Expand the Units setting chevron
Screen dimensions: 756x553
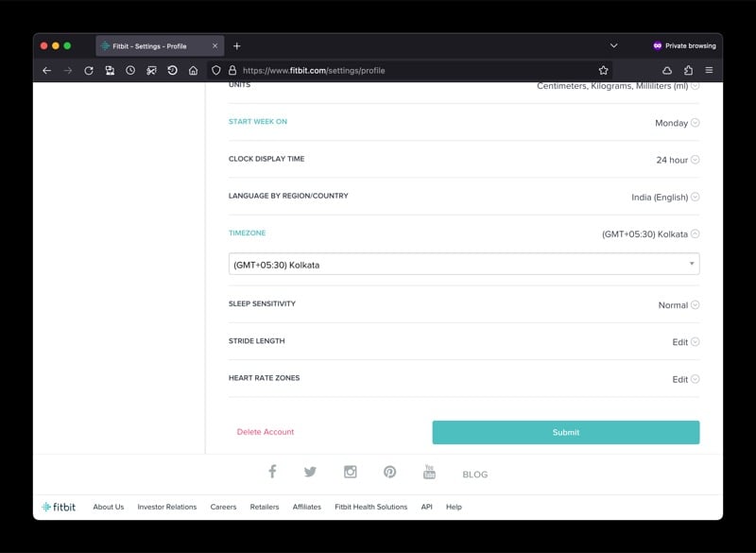coord(696,86)
